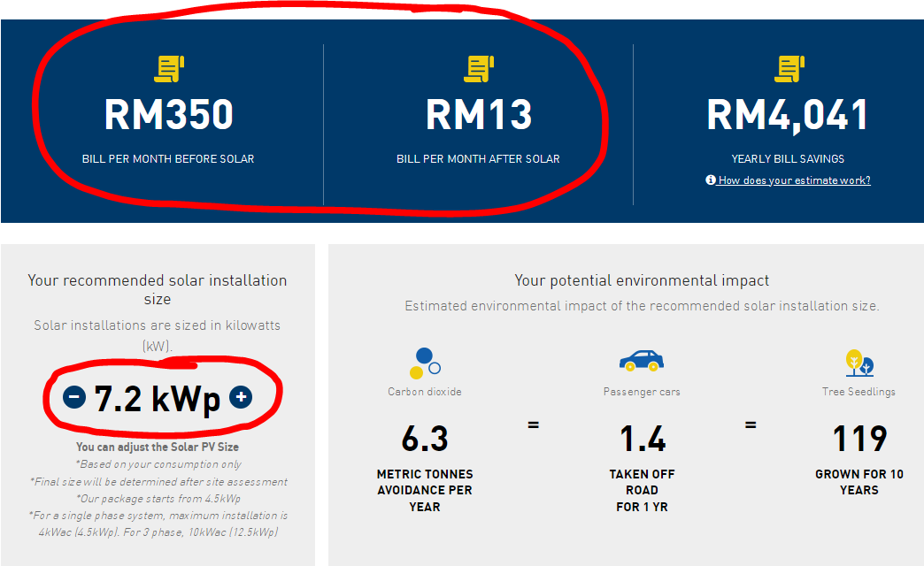Increase solar size with plus button

(241, 398)
